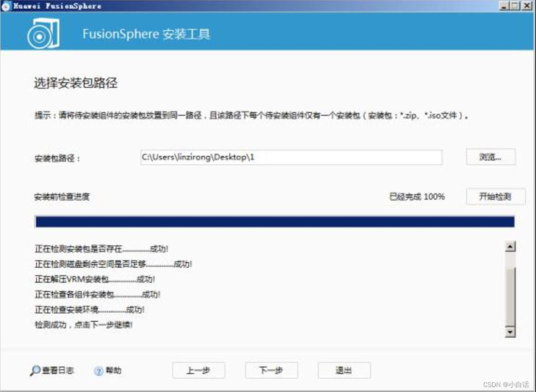Click the question mark help icon
The height and width of the screenshot is (392, 536).
pyautogui.click(x=99, y=371)
